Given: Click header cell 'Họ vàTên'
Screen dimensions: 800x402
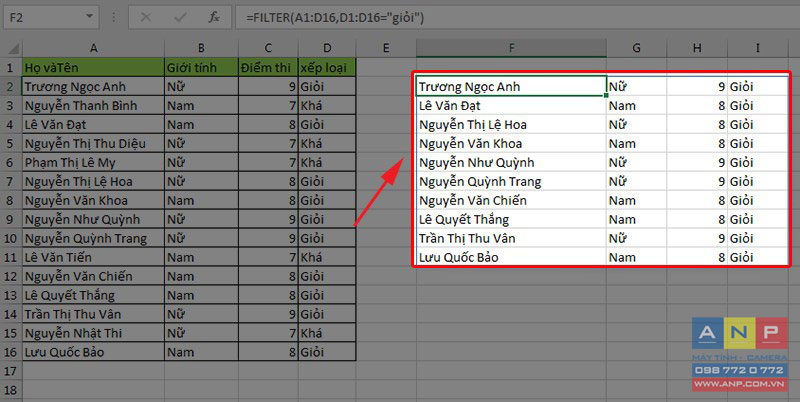Looking at the screenshot, I should point(93,67).
